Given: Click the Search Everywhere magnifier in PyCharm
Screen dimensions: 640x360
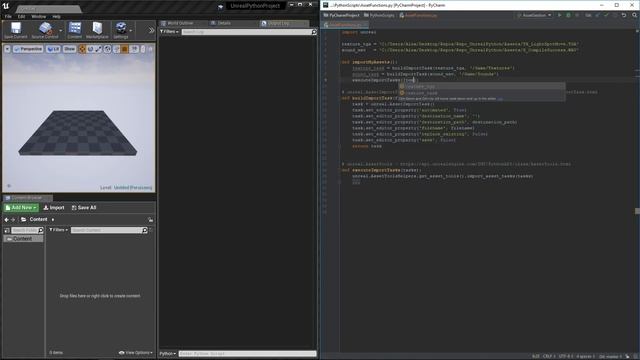Looking at the screenshot, I should click(635, 15).
